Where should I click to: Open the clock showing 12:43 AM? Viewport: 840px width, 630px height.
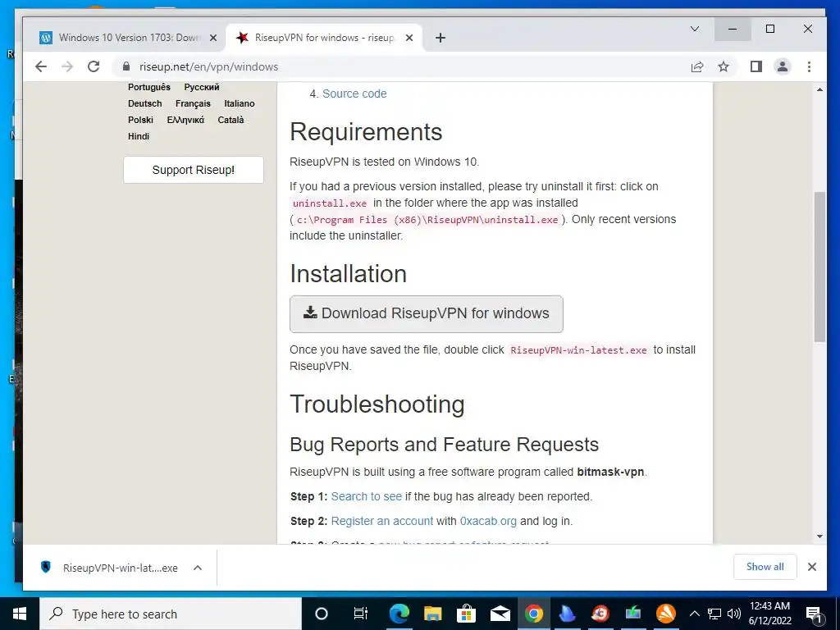tap(769, 614)
